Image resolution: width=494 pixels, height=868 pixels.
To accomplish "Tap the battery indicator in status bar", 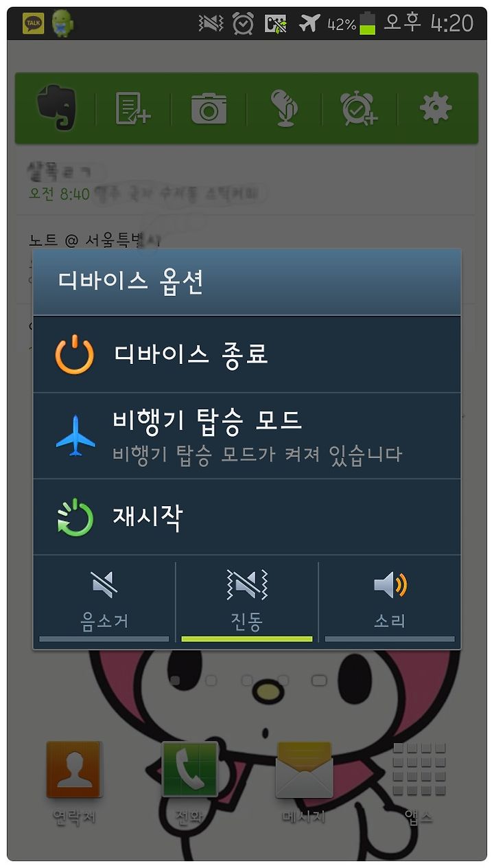I will [x=368, y=23].
